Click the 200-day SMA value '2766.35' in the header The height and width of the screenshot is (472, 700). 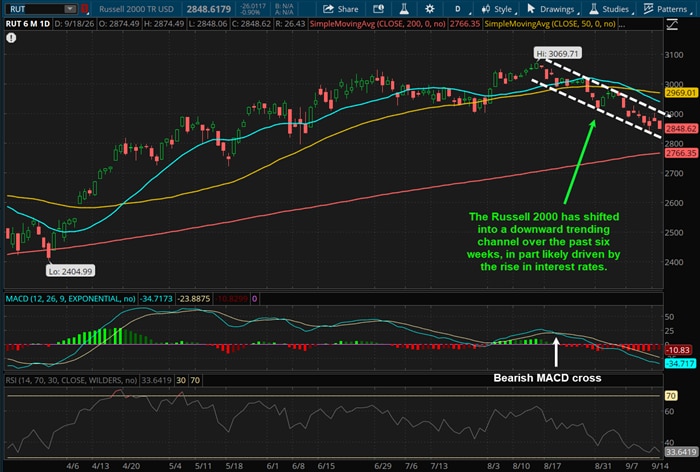[464, 24]
